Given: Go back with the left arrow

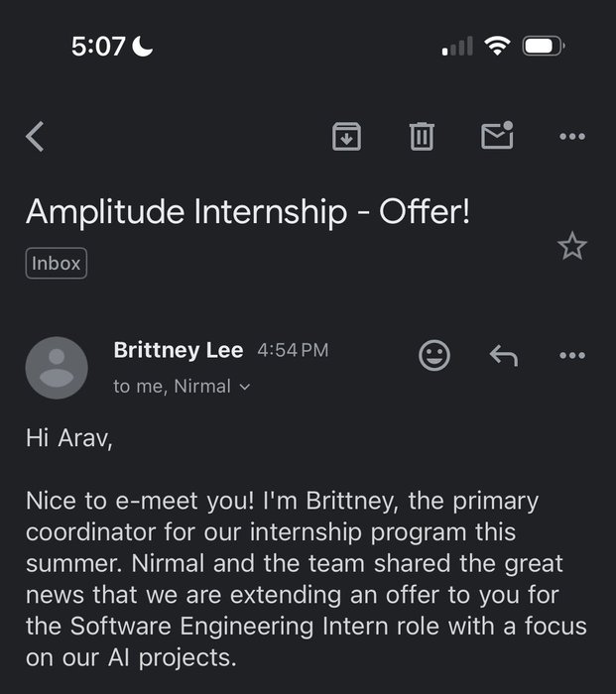Looking at the screenshot, I should click(x=35, y=137).
